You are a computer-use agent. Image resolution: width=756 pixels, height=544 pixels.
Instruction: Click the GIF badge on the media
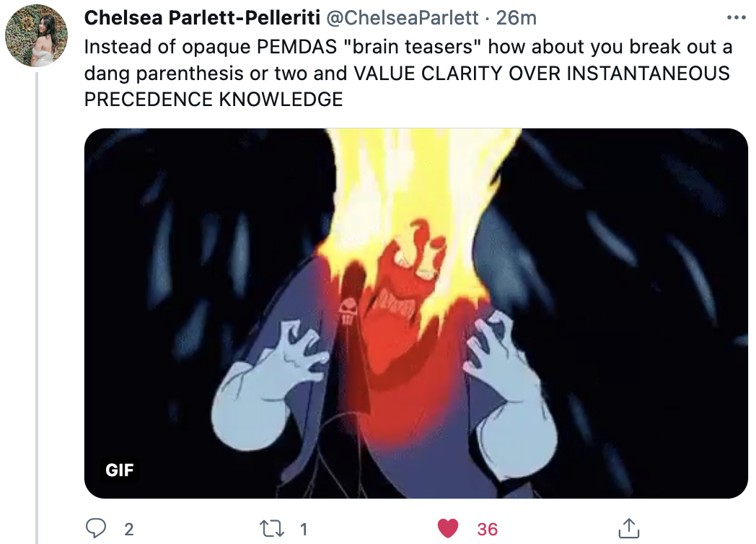tap(119, 470)
